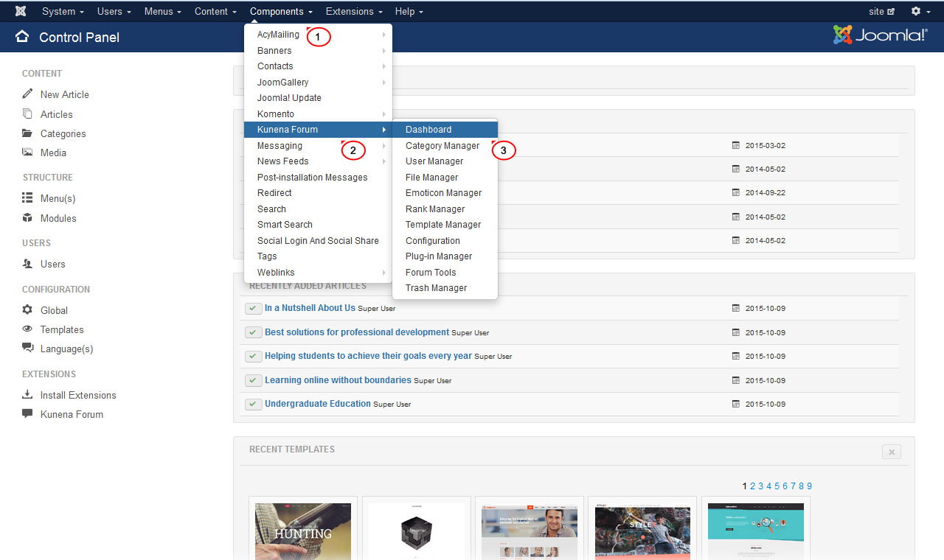Click the Kunena Forum speech bubble icon
The width and height of the screenshot is (944, 560).
(x=27, y=413)
